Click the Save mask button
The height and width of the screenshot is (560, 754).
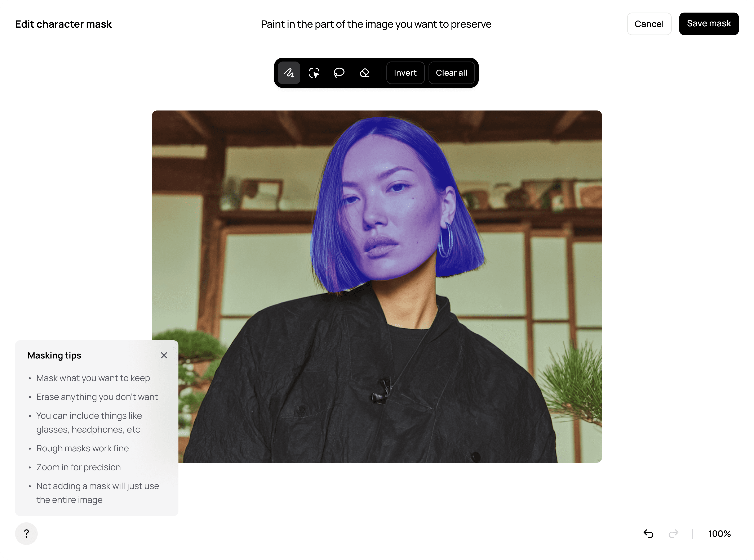click(x=709, y=24)
